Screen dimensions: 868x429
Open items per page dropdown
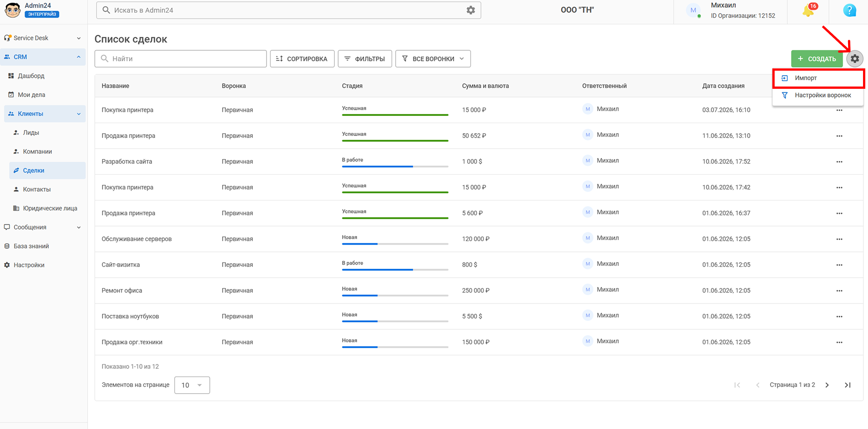192,385
